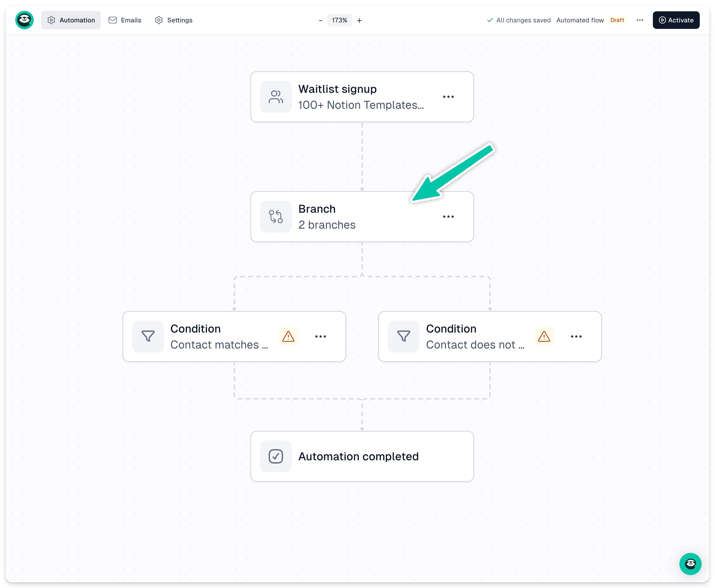Click the All changes saved status

518,20
